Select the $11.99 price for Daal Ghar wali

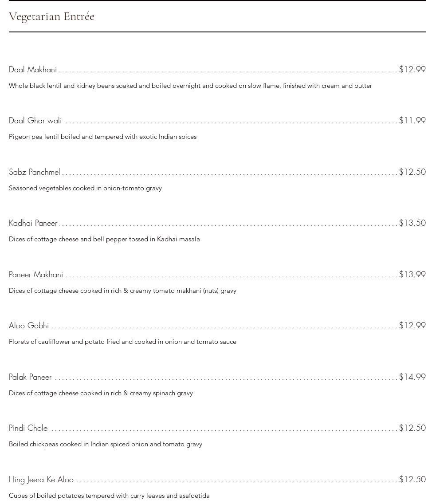[x=412, y=121]
